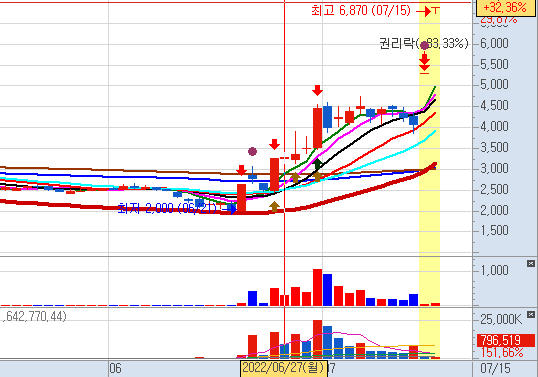
Task: Click the 4,000 price axis label
Action: coord(494,127)
